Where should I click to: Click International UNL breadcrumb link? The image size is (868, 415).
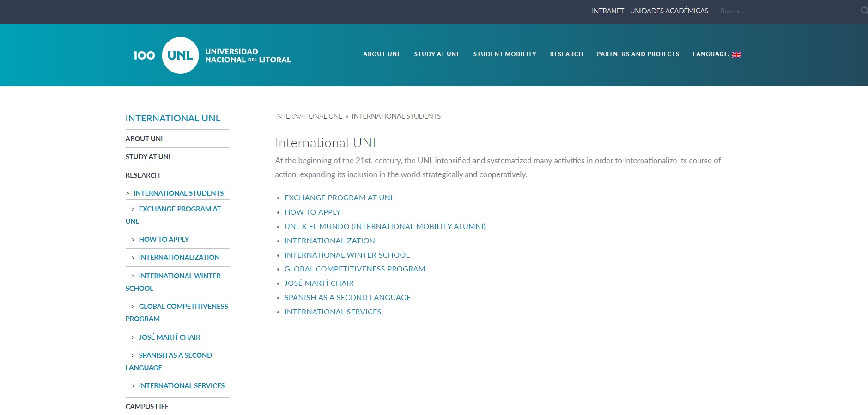[x=308, y=116]
